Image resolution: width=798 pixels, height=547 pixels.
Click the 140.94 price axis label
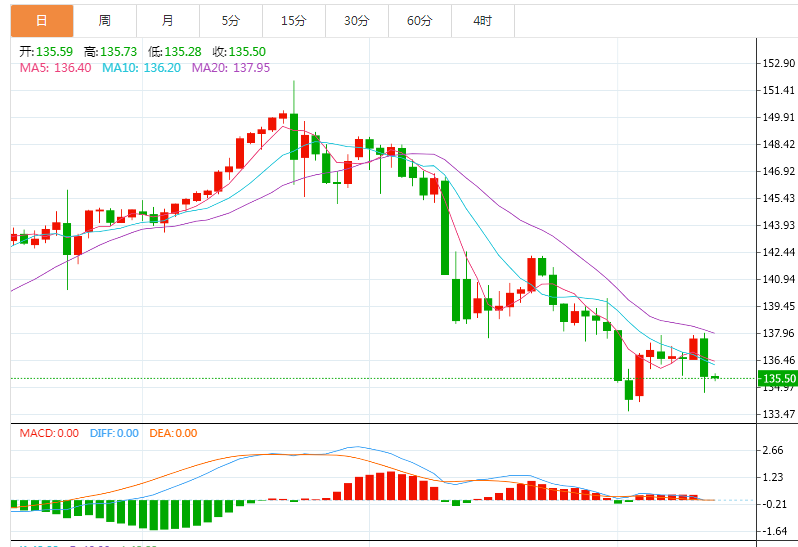779,279
